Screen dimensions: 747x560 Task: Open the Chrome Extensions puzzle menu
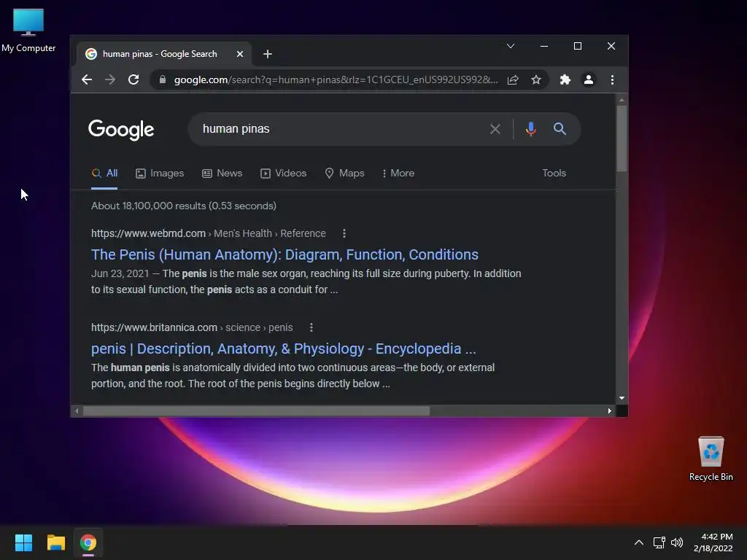(x=565, y=79)
